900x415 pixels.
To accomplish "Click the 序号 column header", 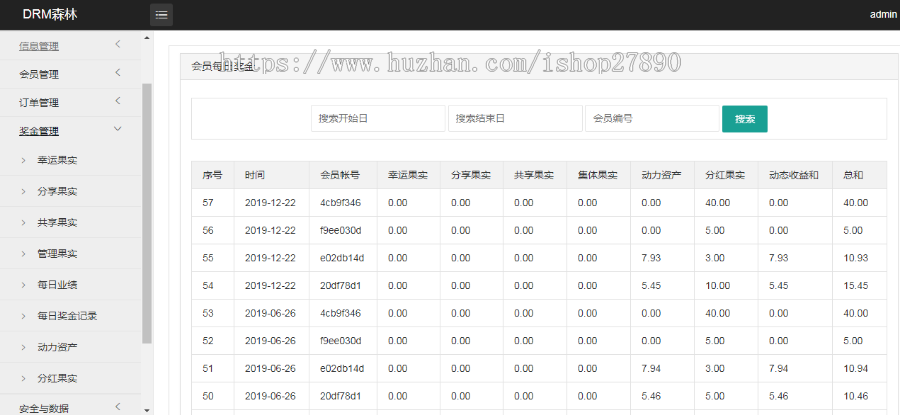I will [212, 175].
